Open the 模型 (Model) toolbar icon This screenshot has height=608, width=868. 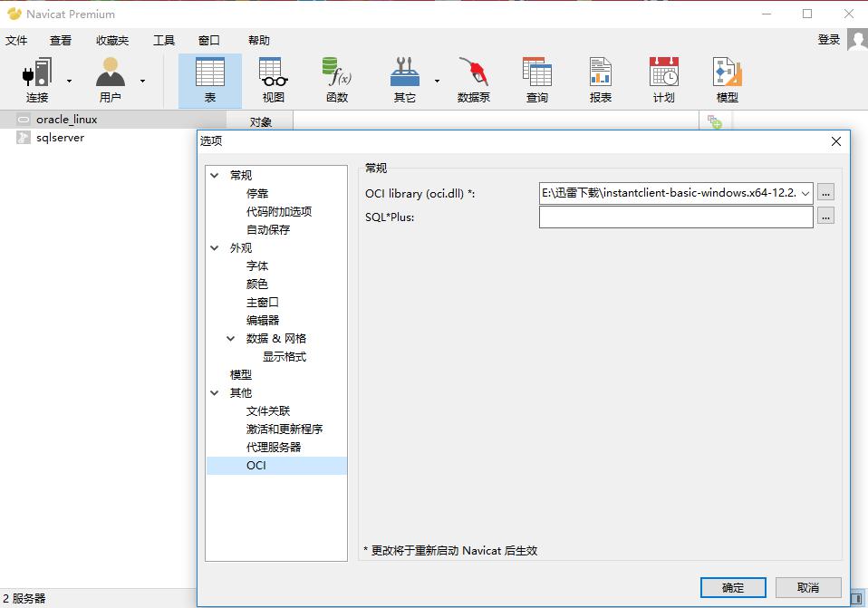click(x=728, y=81)
